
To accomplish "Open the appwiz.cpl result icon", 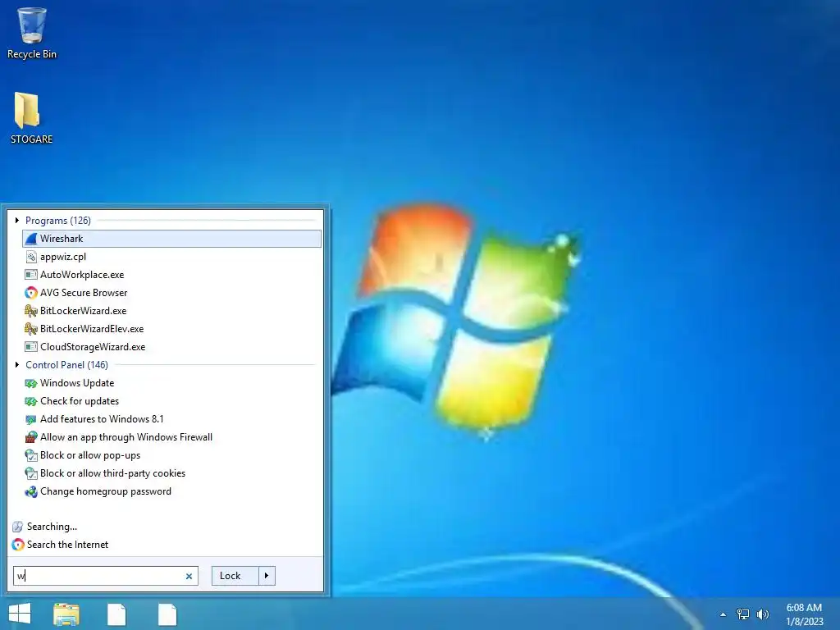I will tap(31, 257).
